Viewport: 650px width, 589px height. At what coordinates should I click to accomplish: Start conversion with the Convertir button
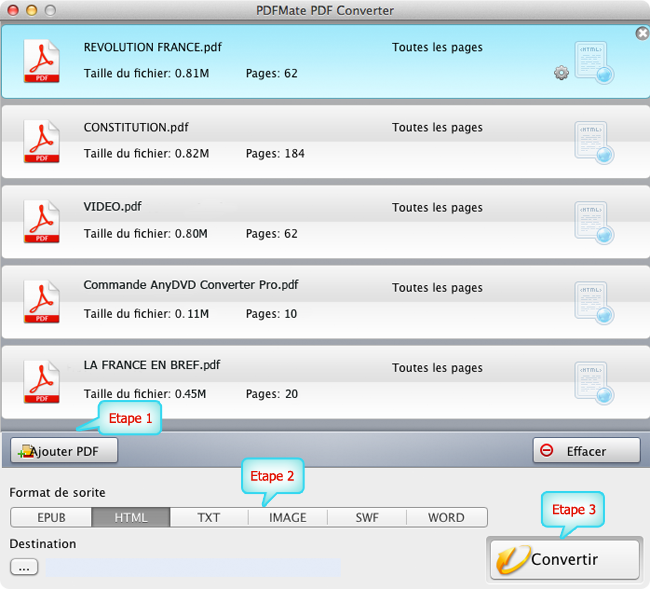pos(565,559)
